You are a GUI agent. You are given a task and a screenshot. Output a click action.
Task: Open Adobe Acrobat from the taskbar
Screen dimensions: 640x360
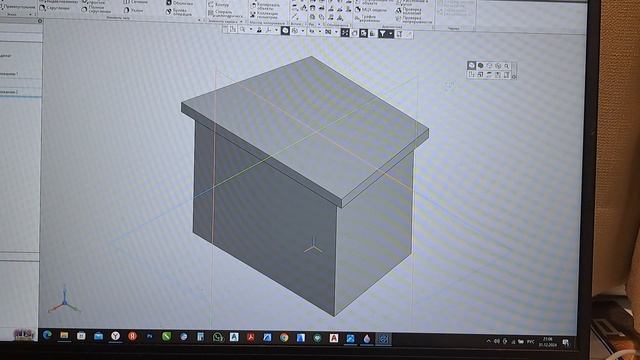(251, 338)
